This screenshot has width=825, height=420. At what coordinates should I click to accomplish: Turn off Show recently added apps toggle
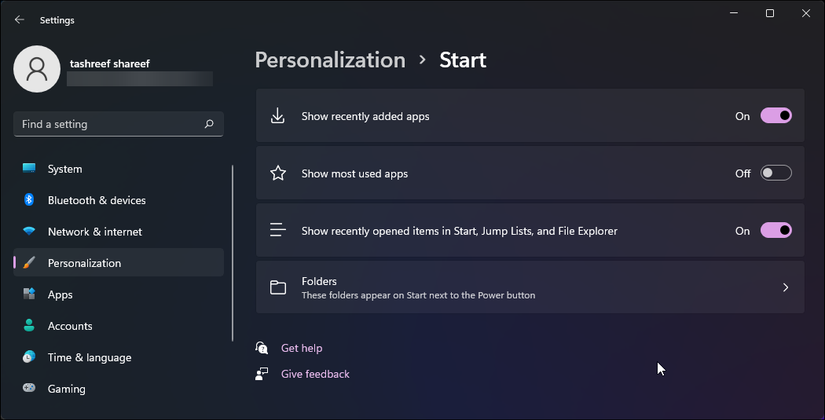point(776,116)
